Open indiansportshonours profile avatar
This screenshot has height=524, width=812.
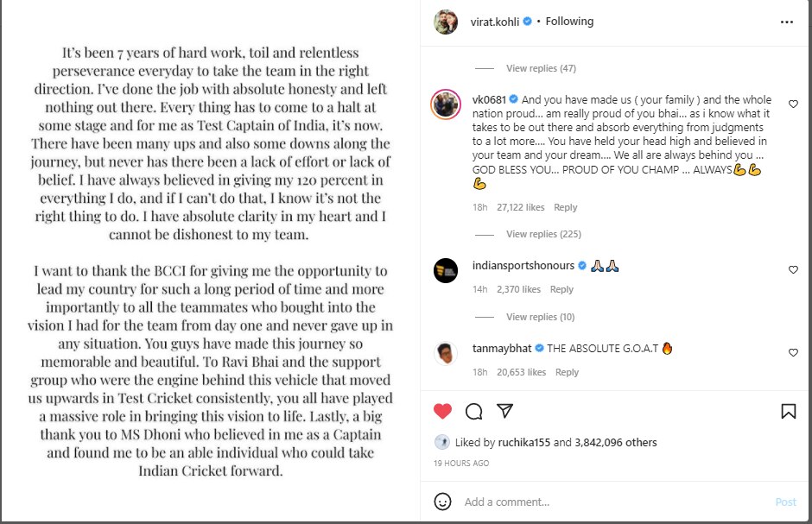(446, 270)
